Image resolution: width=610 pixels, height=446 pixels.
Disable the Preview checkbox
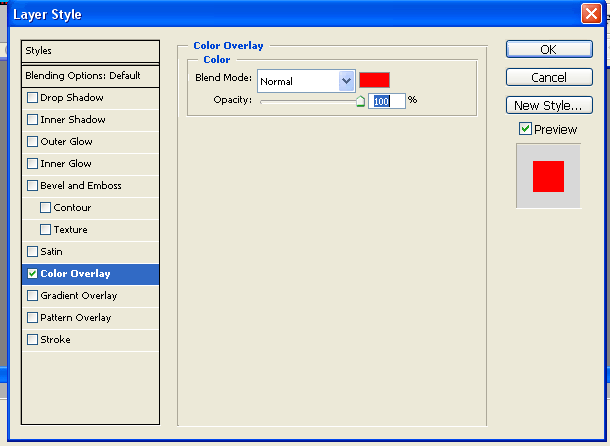point(525,129)
